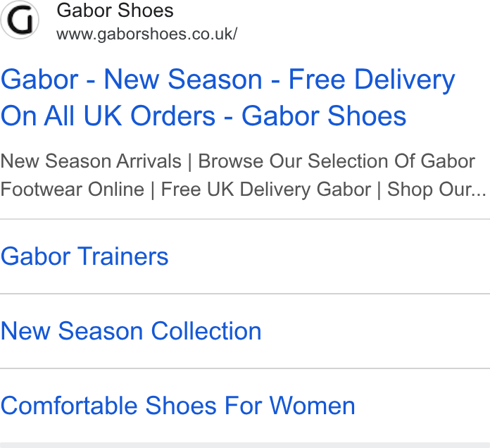
Task: Click the truncated 'Shop Our...' text
Action: (436, 189)
